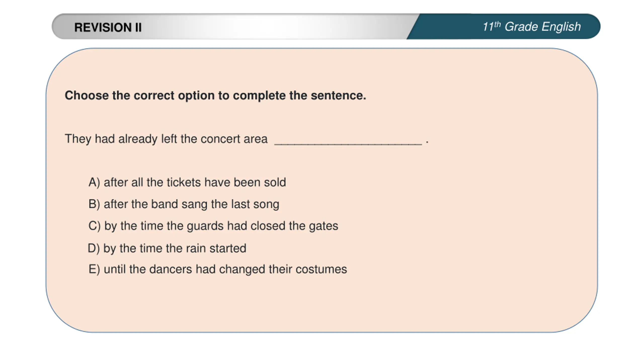
Task: Click the word "guards" in option C
Action: pos(205,226)
